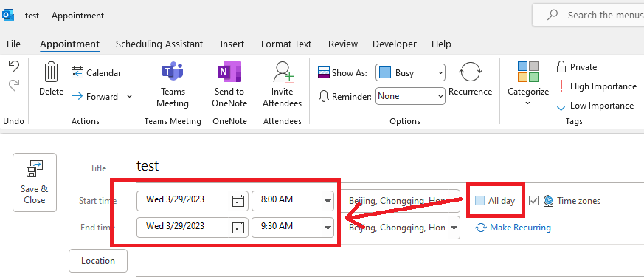
Task: Open the start date calendar picker
Action: (x=238, y=201)
